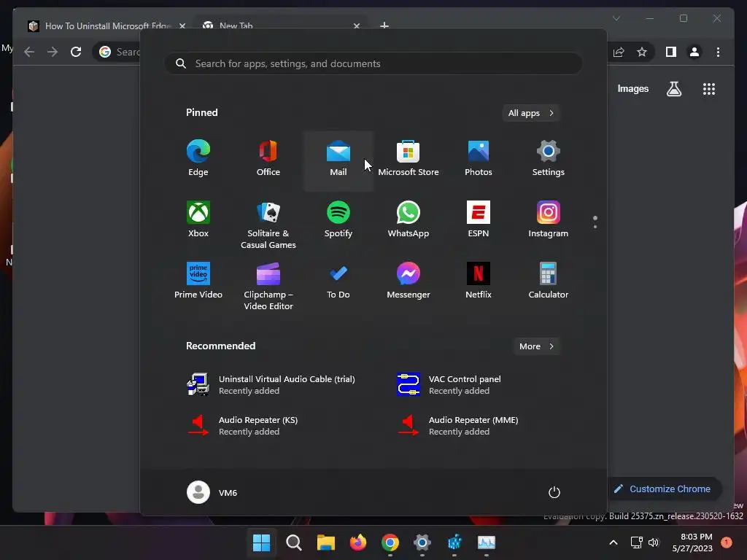Image resolution: width=747 pixels, height=560 pixels.
Task: Switch to Chrome on taskbar
Action: tap(390, 542)
